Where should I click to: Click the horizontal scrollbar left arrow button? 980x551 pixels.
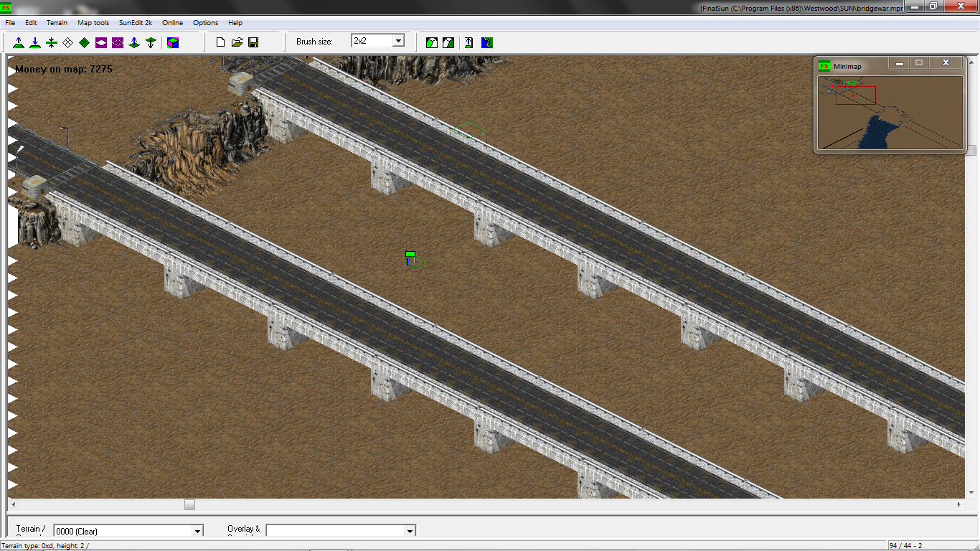(12, 505)
